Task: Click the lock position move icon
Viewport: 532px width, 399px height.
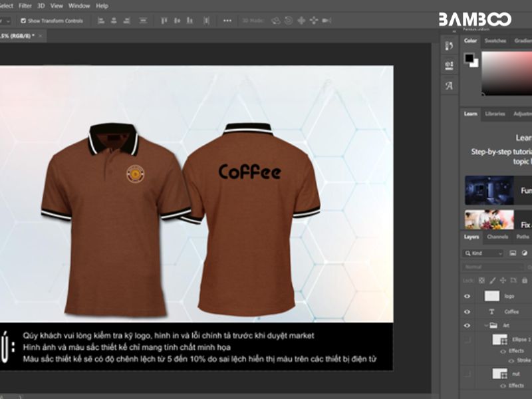Action: point(503,280)
